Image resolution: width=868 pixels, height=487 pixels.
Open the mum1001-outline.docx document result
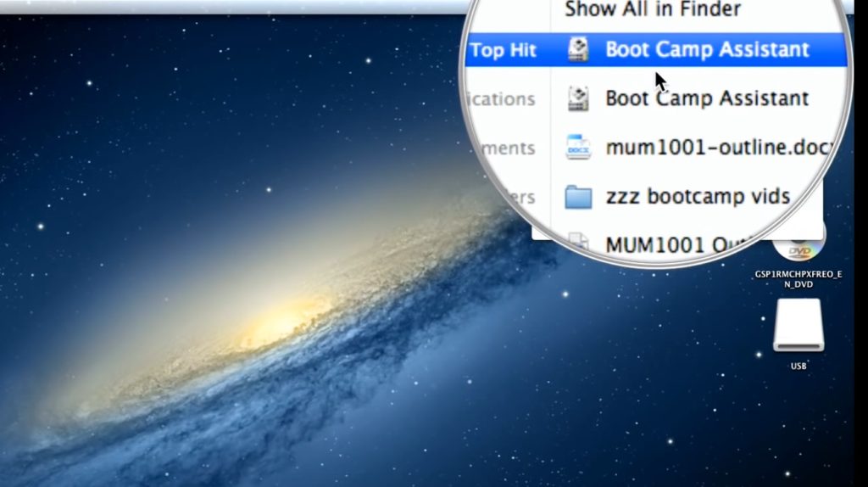(720, 148)
